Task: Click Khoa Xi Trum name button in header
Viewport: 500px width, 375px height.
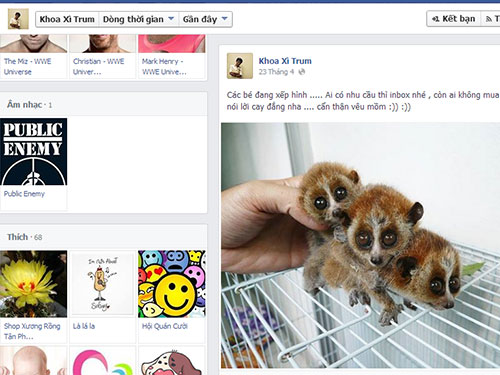Action: pyautogui.click(x=67, y=19)
